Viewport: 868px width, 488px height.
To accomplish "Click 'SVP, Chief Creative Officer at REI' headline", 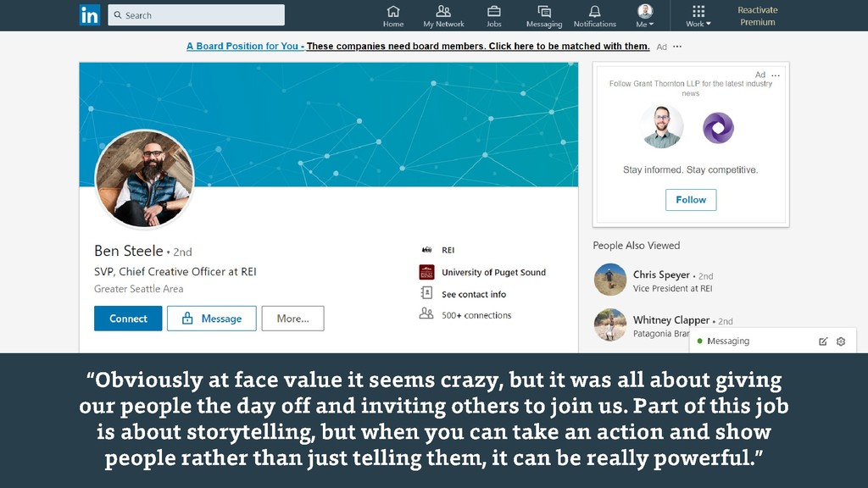I will tap(175, 272).
